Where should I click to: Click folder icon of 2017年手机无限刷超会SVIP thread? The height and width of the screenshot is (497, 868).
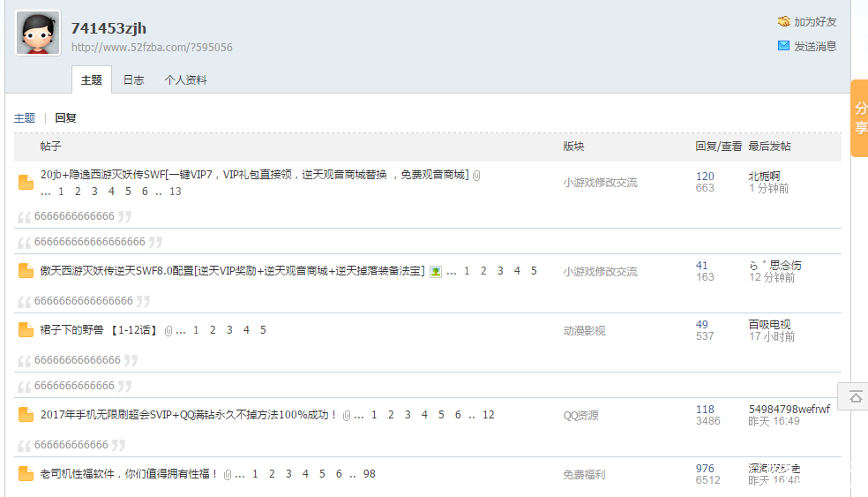coord(26,414)
